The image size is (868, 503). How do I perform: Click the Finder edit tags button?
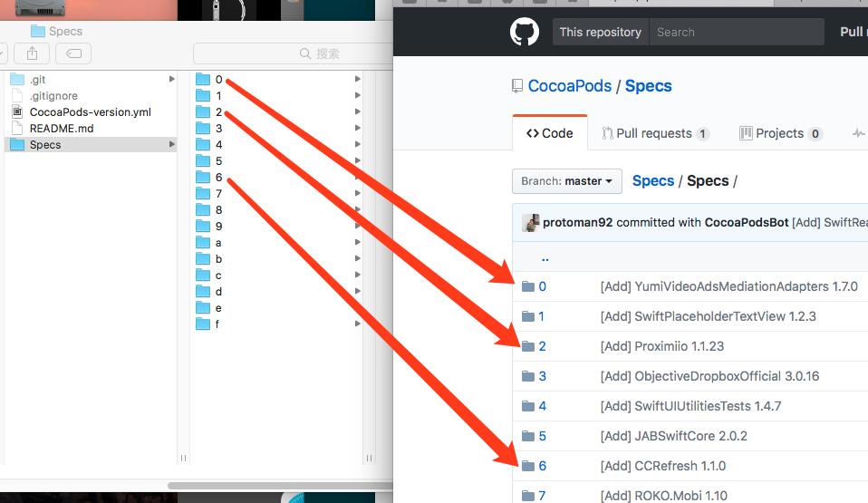[73, 53]
